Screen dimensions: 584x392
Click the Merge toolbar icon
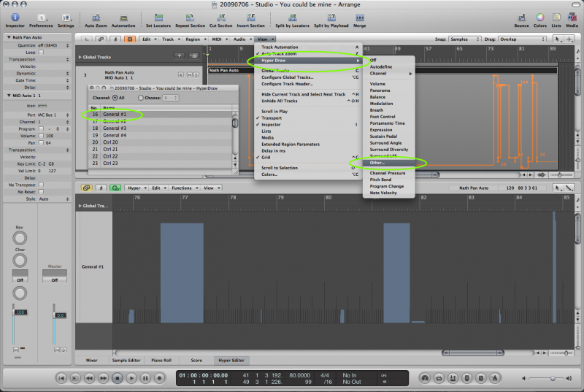[x=359, y=18]
